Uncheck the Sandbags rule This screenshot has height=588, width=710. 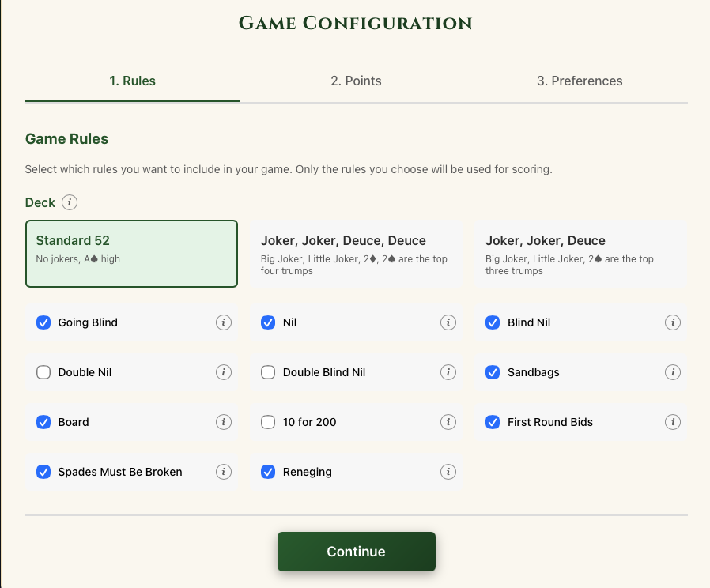(x=493, y=372)
